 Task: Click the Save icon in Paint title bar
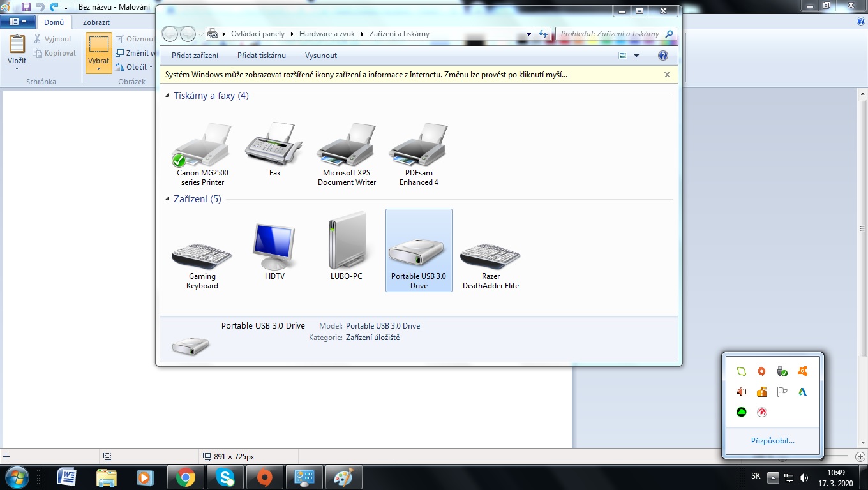(x=26, y=7)
